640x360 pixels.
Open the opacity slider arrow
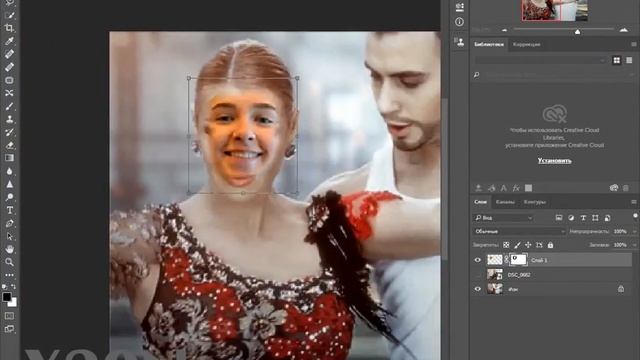[634, 231]
